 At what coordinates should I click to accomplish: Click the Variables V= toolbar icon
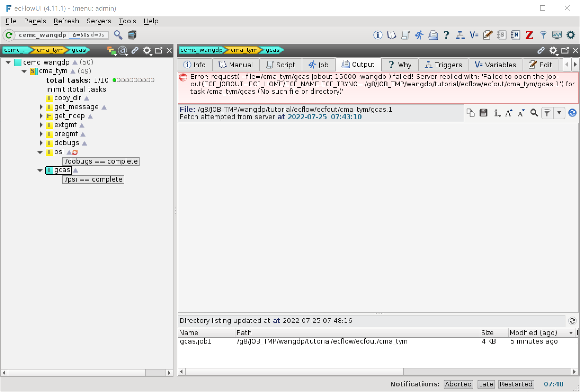(474, 35)
